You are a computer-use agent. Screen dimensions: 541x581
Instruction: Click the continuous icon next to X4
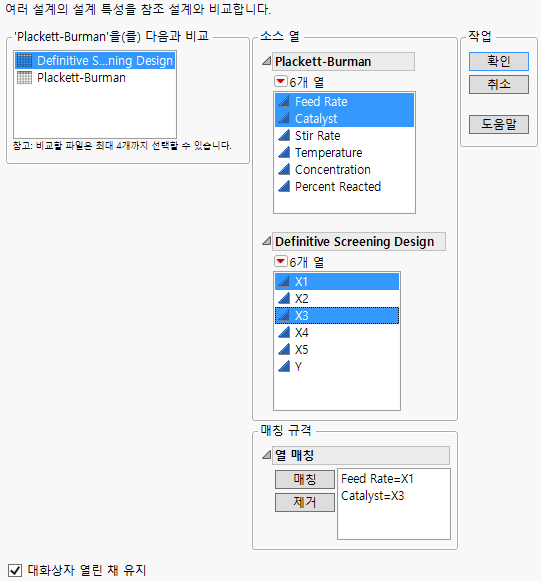[x=284, y=332]
